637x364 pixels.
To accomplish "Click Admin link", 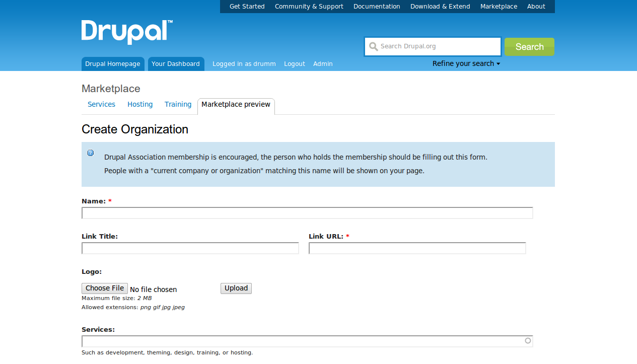I will [323, 64].
